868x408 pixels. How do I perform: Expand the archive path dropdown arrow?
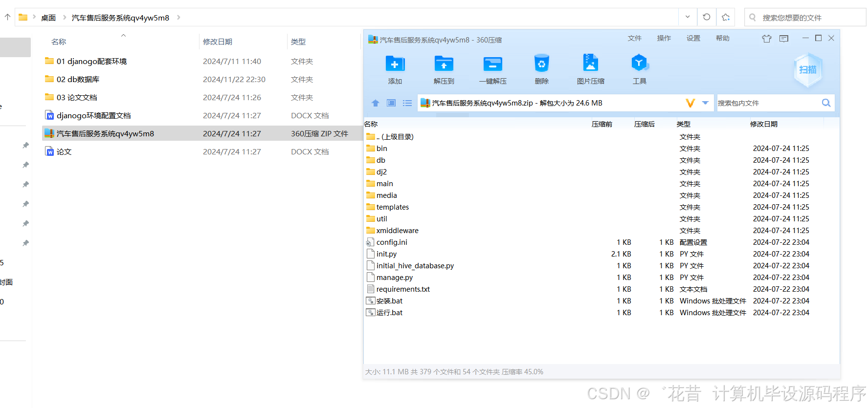pos(705,103)
